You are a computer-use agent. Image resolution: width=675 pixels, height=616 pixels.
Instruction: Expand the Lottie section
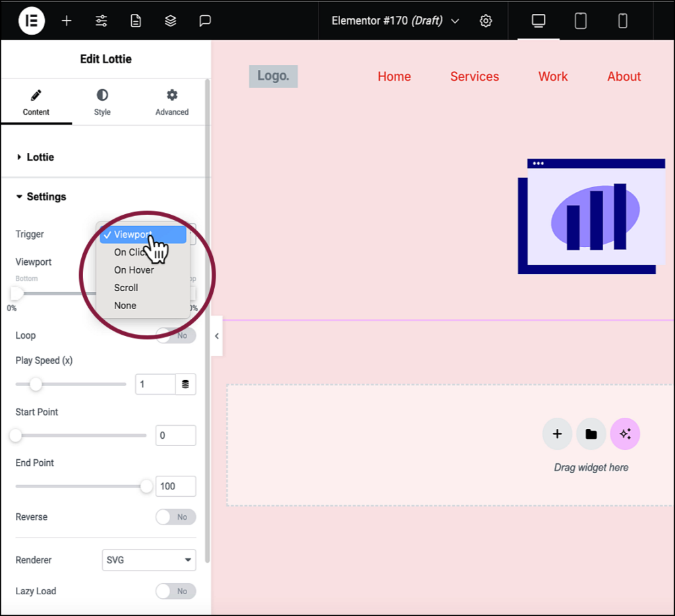point(40,157)
